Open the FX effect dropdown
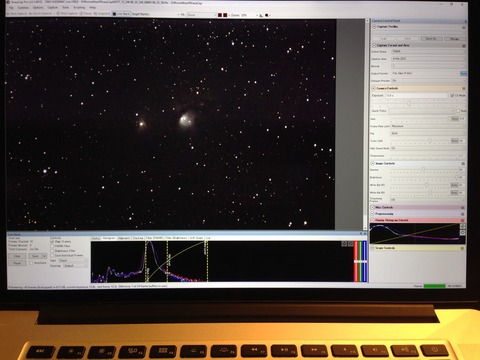Image resolution: width=480 pixels, height=360 pixels. 201,15
